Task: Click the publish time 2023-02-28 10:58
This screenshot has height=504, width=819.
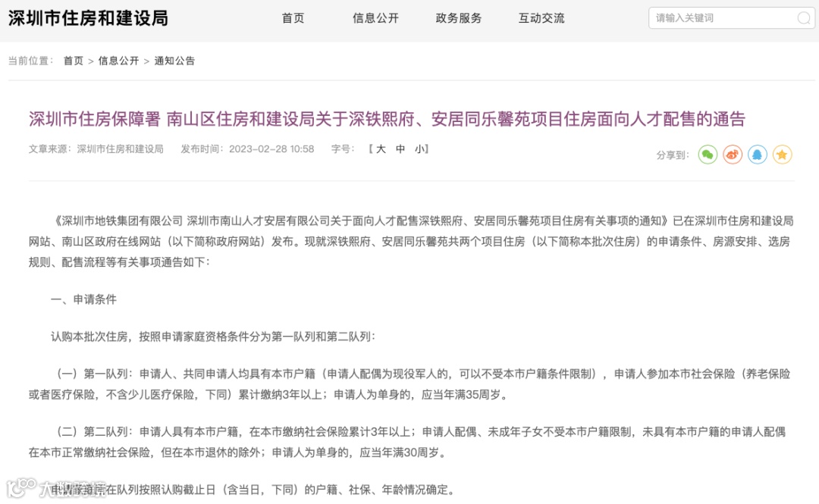Action: [x=271, y=149]
